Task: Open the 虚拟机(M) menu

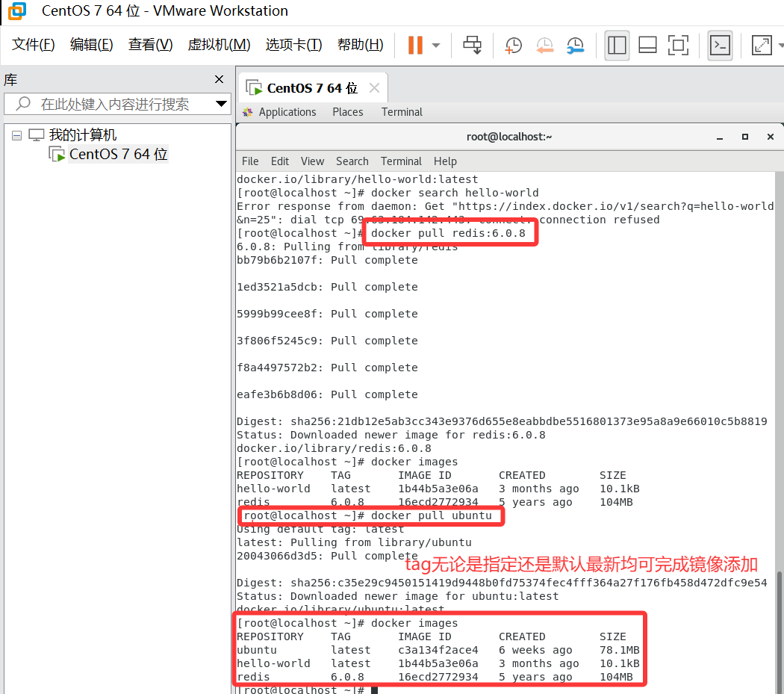Action: tap(219, 45)
